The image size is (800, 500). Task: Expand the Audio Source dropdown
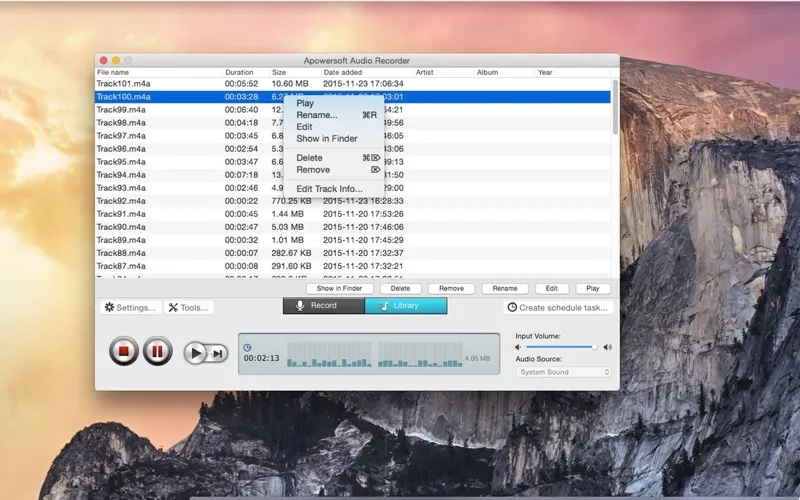[x=564, y=372]
